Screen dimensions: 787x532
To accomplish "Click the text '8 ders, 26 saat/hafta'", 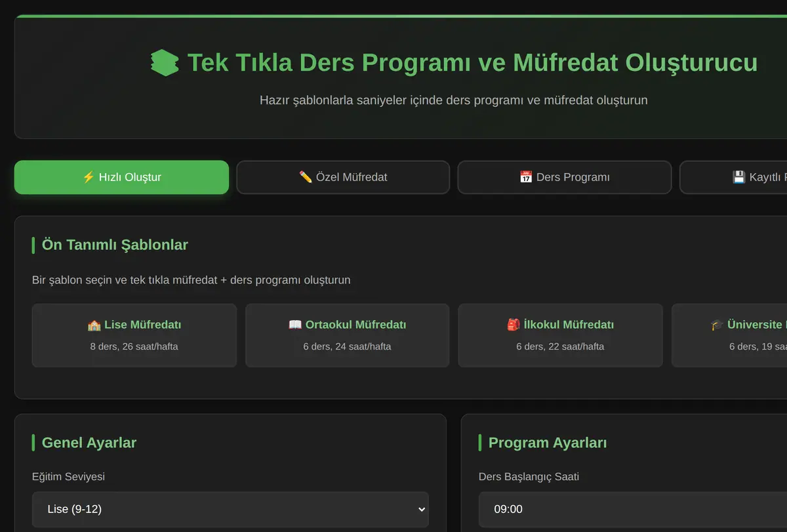I will 134,346.
